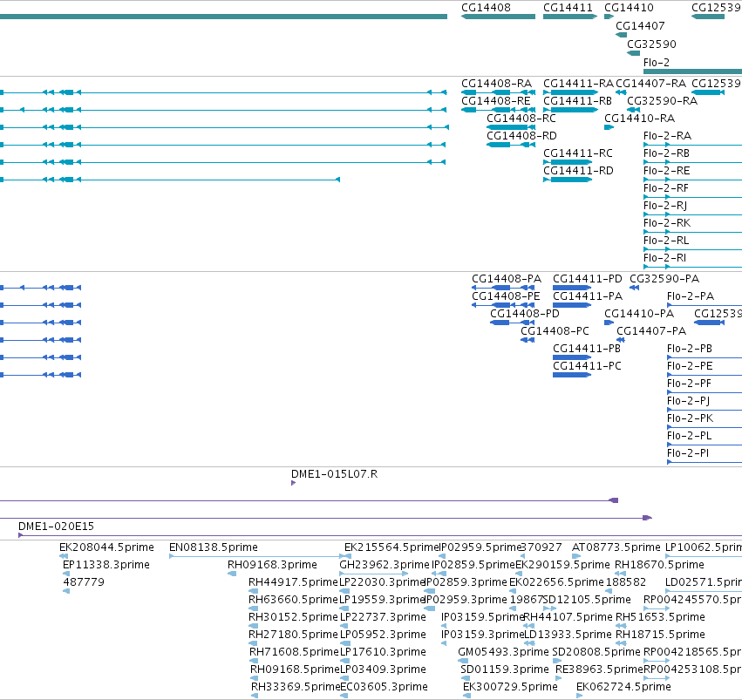Select transcript label Flo-2-RB
The width and height of the screenshot is (742, 700).
[x=667, y=153]
